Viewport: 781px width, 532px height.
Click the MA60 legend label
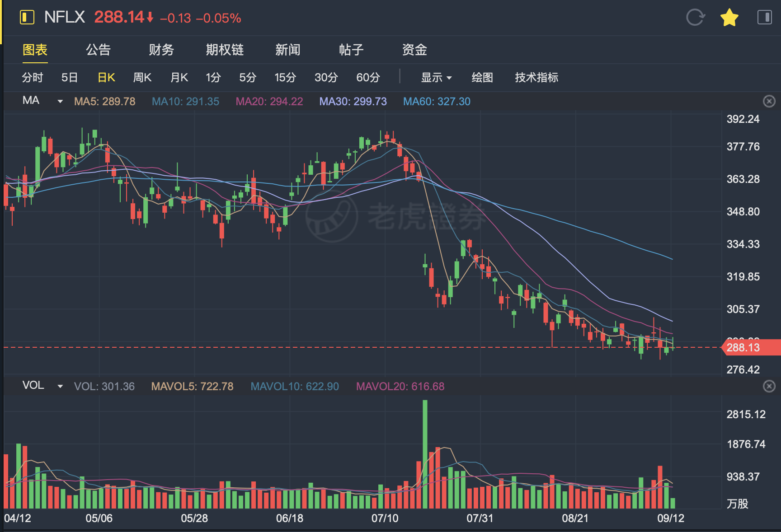point(437,102)
